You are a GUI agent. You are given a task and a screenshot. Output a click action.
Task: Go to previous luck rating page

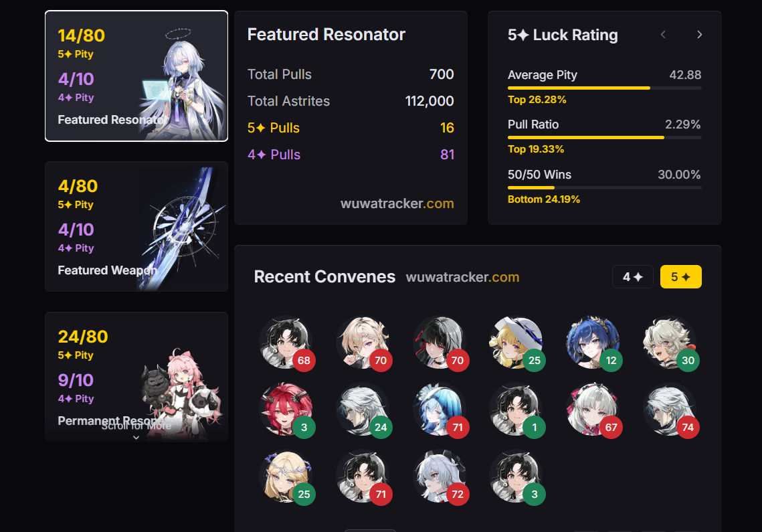tap(663, 35)
